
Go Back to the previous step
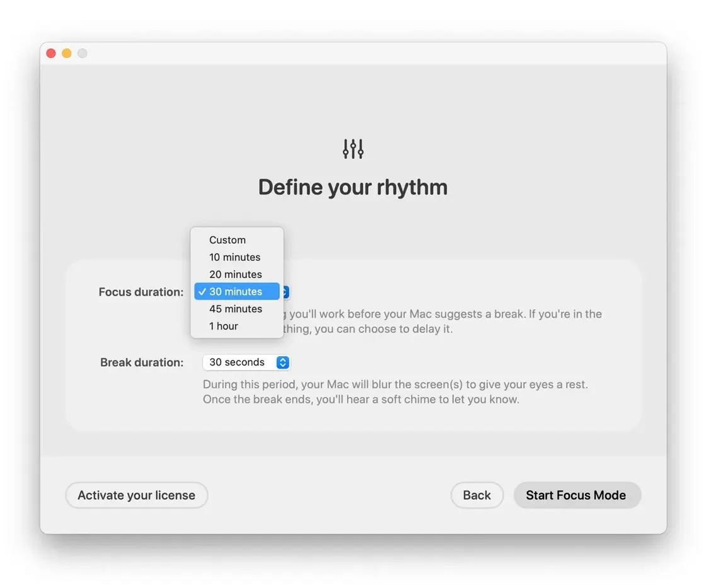477,495
